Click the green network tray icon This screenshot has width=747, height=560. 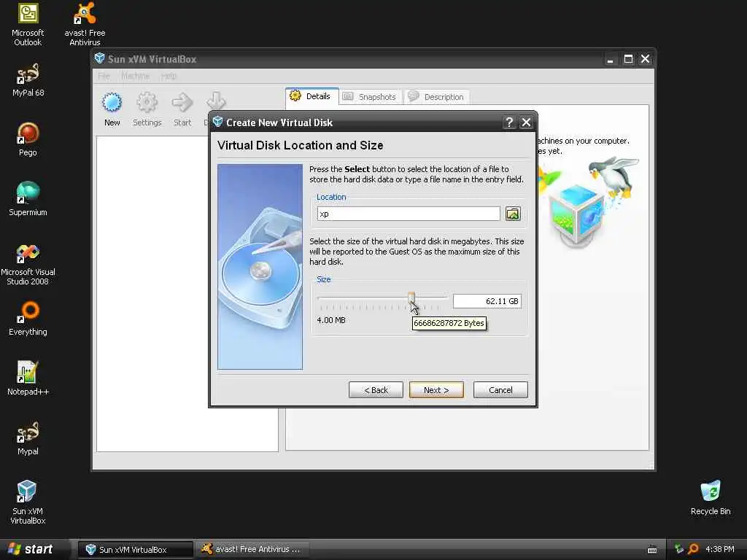pos(679,549)
